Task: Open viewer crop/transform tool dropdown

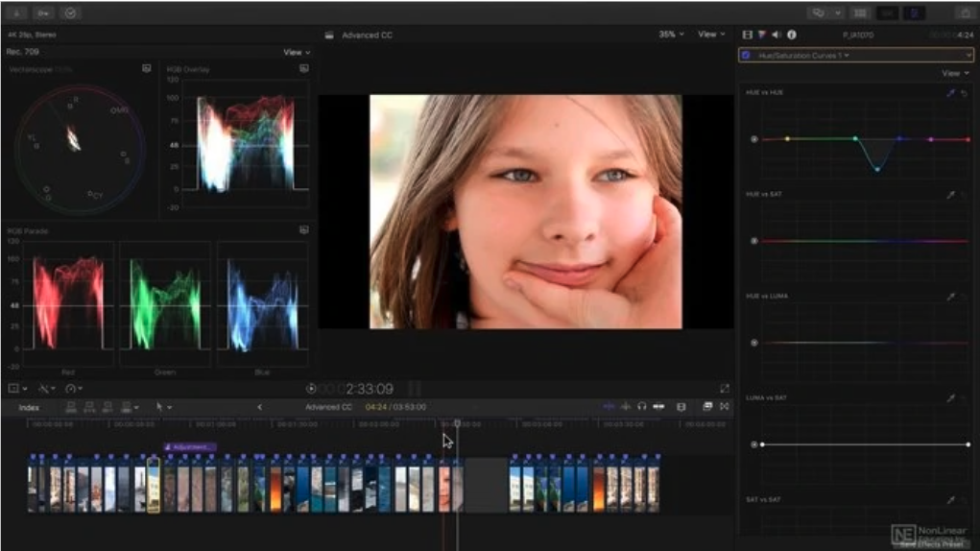Action: point(17,389)
